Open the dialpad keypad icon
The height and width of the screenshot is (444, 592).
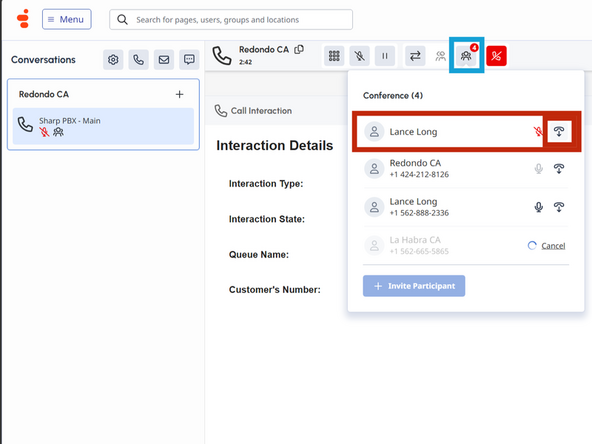pyautogui.click(x=334, y=56)
